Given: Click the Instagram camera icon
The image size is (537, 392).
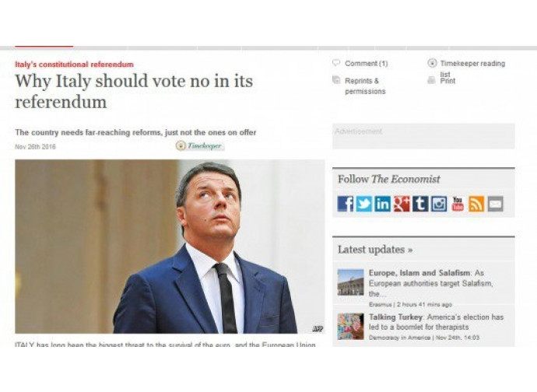Looking at the screenshot, I should coord(439,204).
